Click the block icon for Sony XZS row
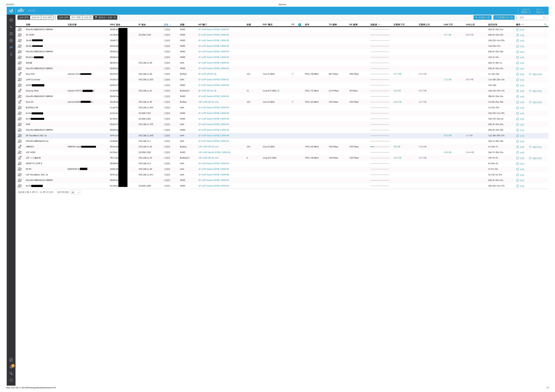The image size is (555, 392). click(x=518, y=74)
